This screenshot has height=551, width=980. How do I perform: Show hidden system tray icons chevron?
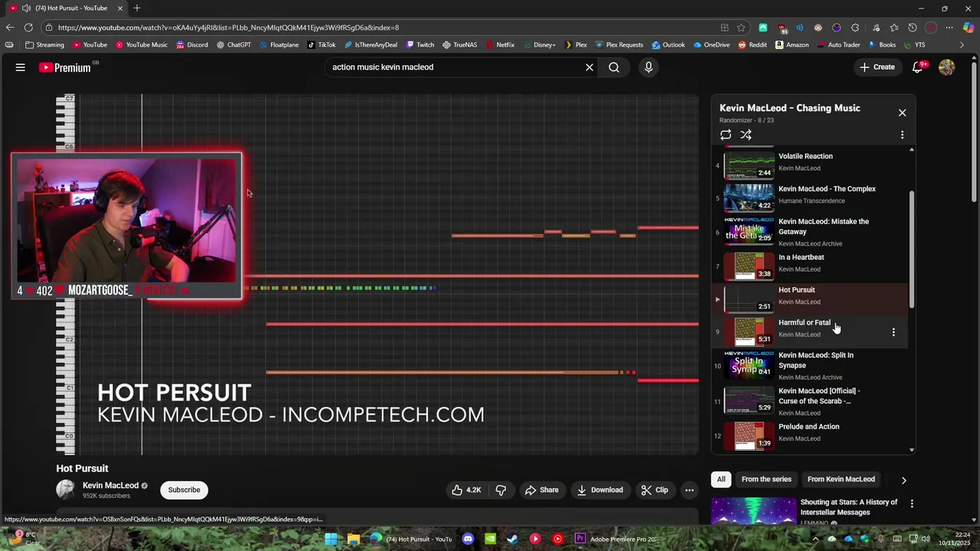[816, 539]
